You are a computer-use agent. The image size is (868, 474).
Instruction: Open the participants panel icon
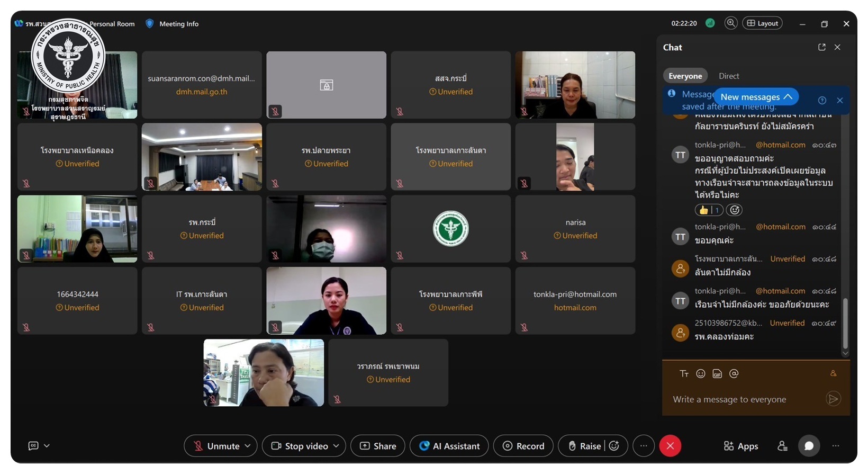point(782,446)
